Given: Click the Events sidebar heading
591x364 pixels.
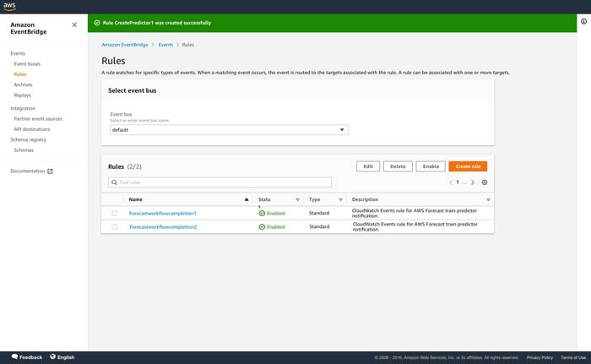Looking at the screenshot, I should 18,53.
